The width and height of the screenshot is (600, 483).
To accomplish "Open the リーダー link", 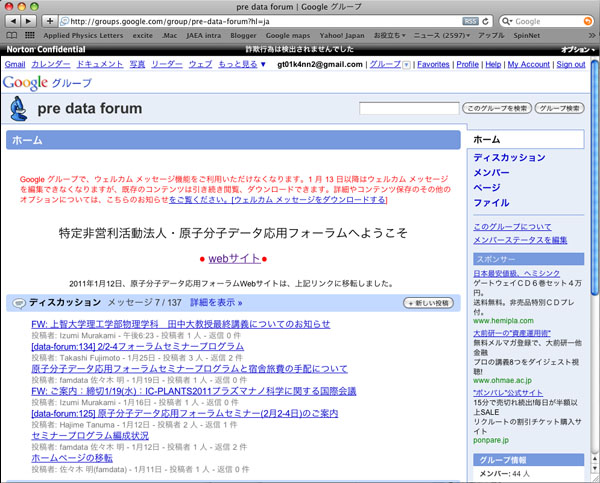I will (167, 64).
